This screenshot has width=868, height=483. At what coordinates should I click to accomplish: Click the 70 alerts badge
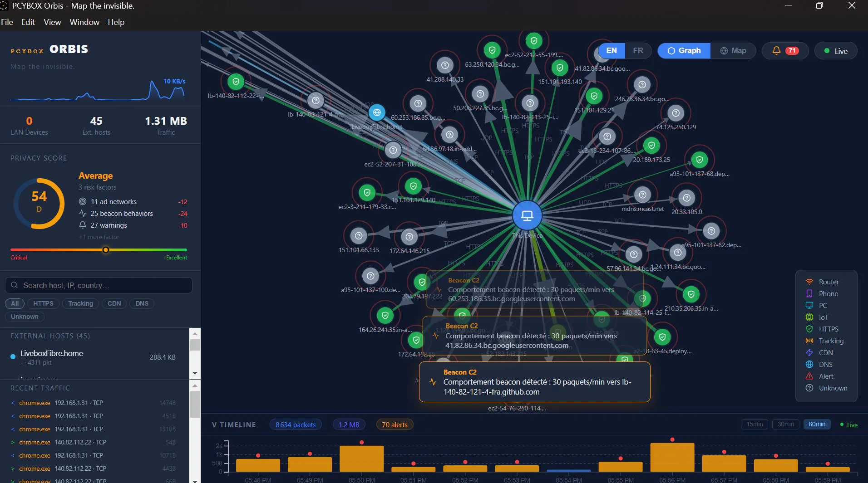coord(395,425)
